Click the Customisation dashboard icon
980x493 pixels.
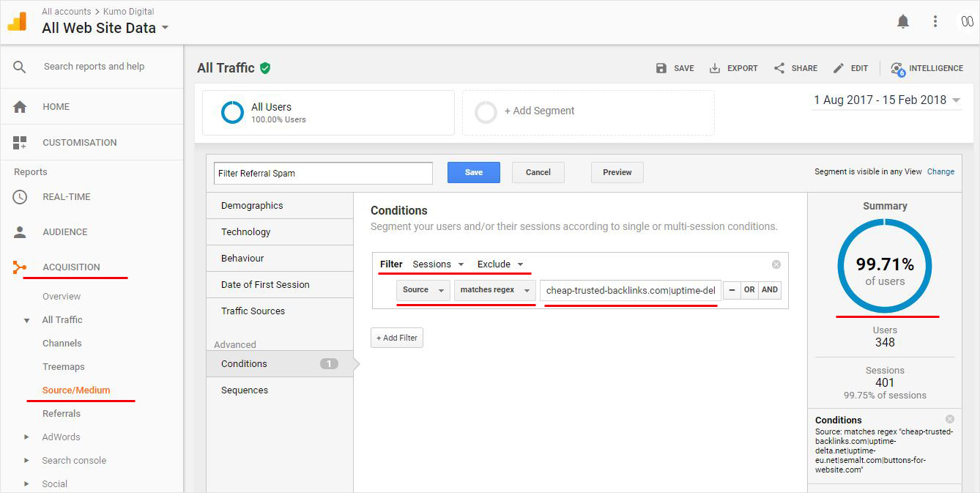pyautogui.click(x=20, y=143)
